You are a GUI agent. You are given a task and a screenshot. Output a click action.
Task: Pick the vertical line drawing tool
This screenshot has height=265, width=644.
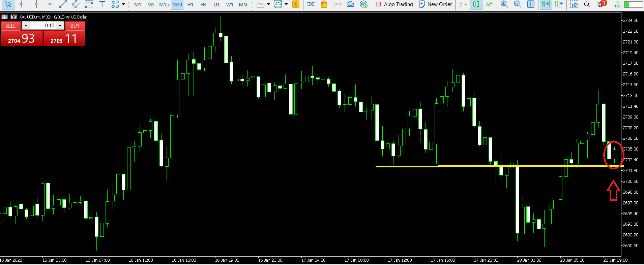36,4
